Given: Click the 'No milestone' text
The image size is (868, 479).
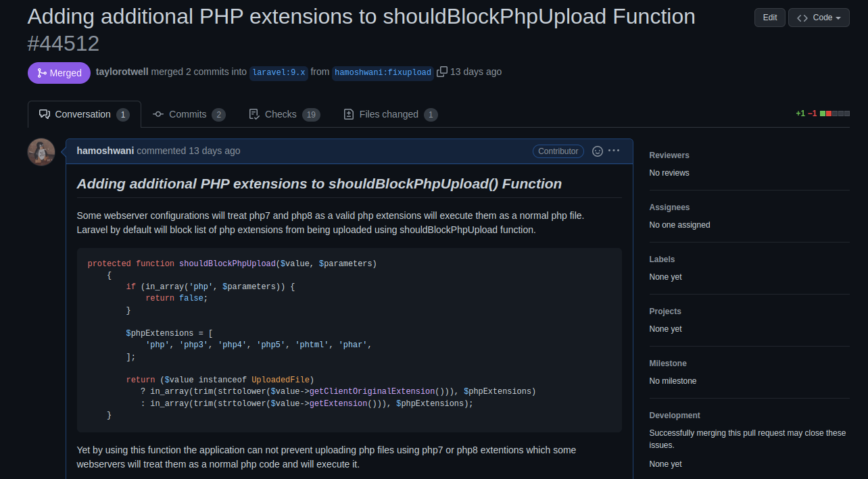Looking at the screenshot, I should click(673, 381).
